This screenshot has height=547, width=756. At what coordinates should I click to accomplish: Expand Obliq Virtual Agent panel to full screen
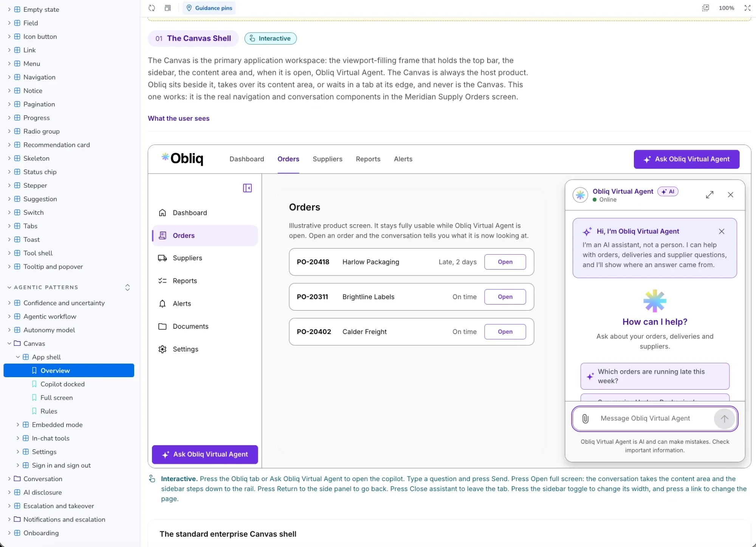[710, 195]
